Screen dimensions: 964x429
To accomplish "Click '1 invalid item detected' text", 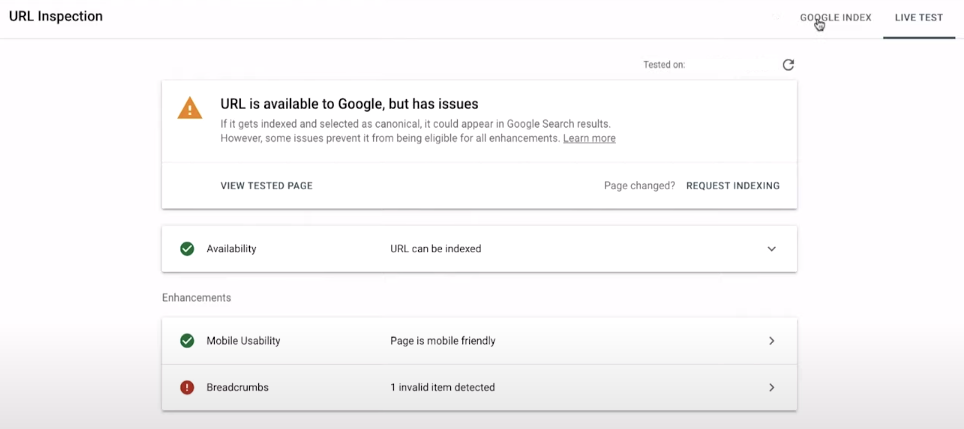I will click(x=443, y=387).
